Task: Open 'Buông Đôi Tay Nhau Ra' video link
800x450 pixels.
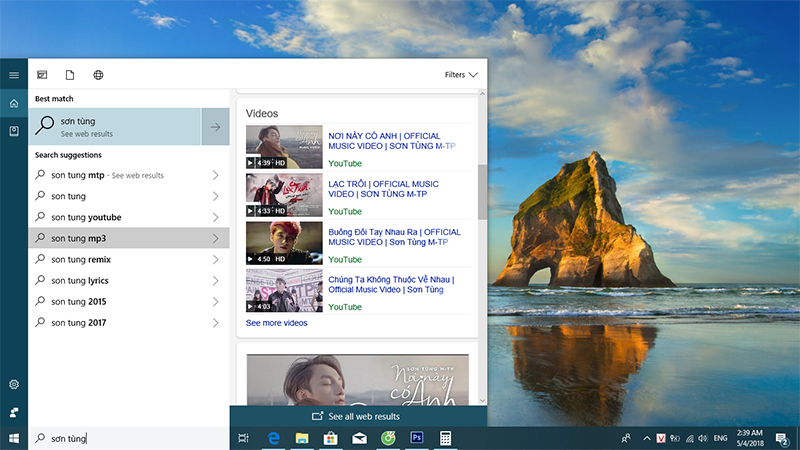Action: [394, 237]
